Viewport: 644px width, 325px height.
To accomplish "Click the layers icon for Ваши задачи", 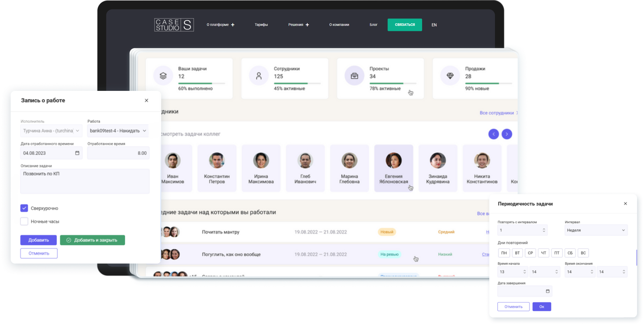I will point(163,76).
